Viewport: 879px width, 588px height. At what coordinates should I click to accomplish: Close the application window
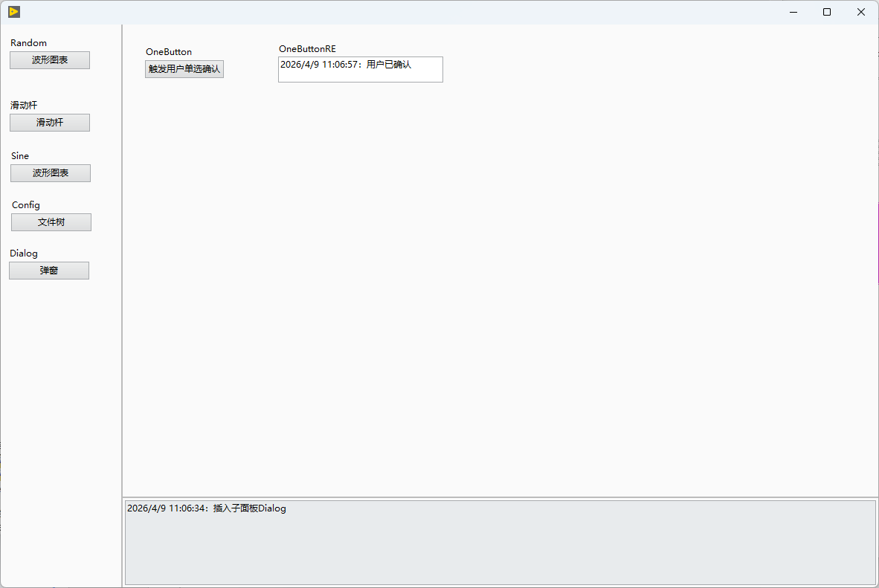coord(861,12)
